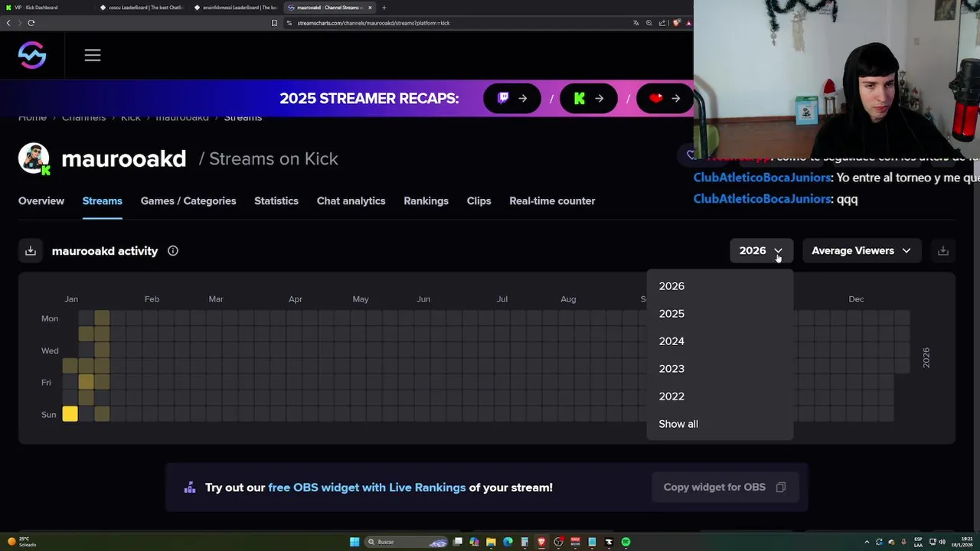Open Task View on the taskbar
Screen dimensions: 980x551
point(457,542)
